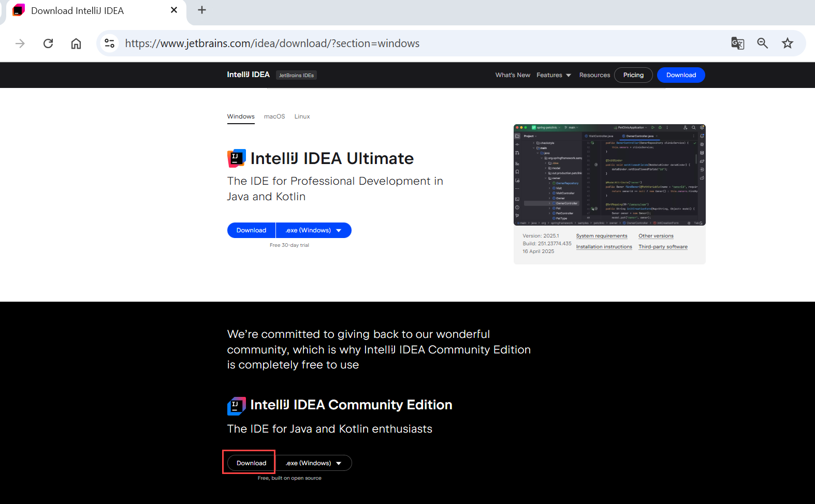Click the "Version: 2025.1" text
815x504 pixels.
pyautogui.click(x=541, y=236)
